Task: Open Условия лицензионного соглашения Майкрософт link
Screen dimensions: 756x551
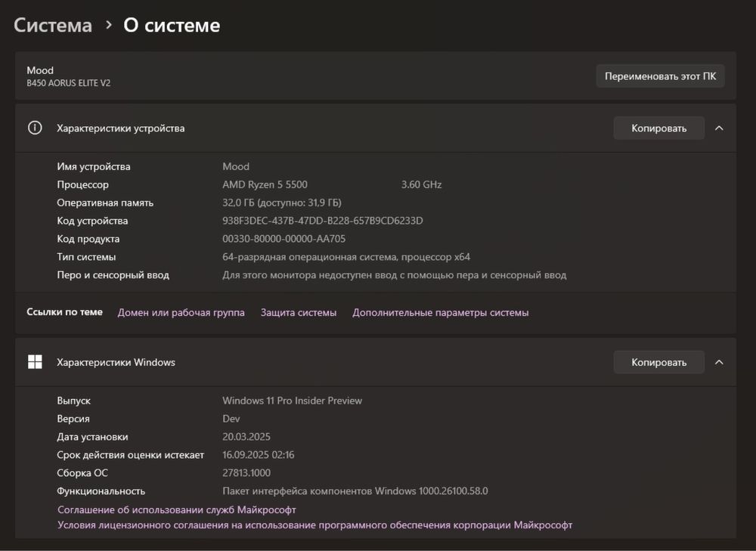Action: (x=314, y=525)
